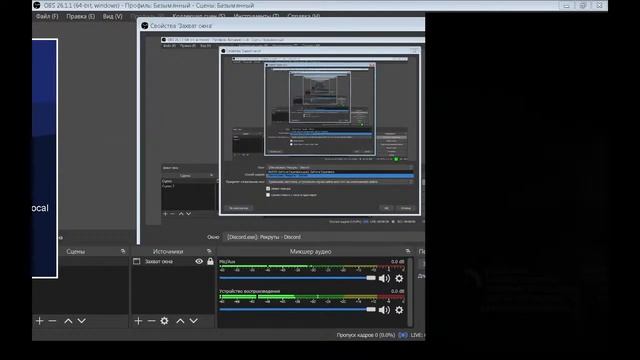This screenshot has height=360, width=640.
Task: Open the Окно dropdown showing Discord.exe
Action: [324, 237]
